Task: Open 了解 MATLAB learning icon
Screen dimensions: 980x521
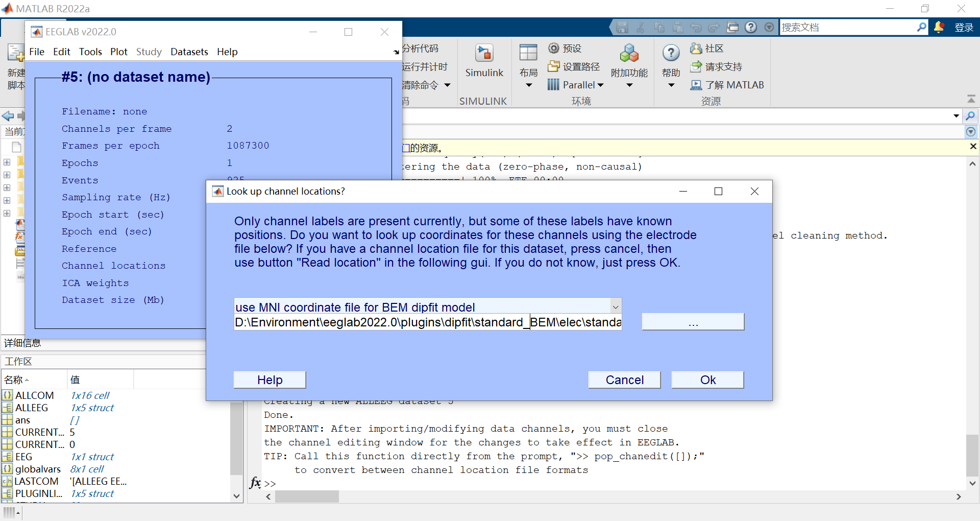Action: [x=696, y=85]
